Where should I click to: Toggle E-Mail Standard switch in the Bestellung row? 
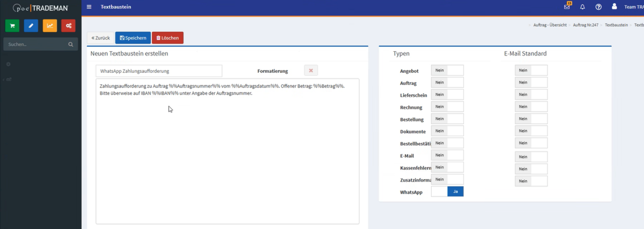(x=531, y=119)
